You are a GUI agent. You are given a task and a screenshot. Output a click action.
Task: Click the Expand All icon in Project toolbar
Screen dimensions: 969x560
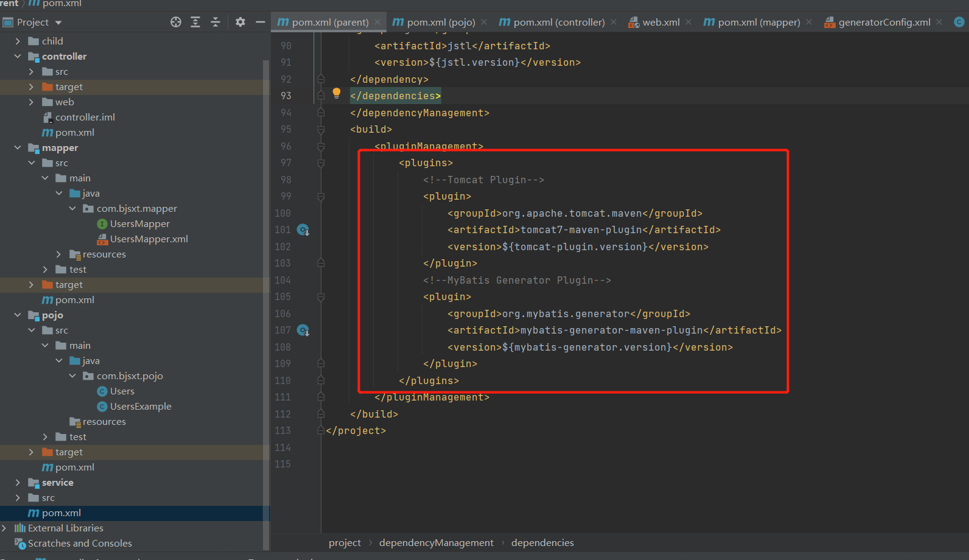pos(195,22)
